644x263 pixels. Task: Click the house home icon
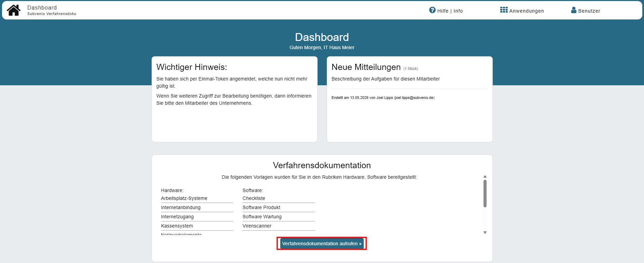click(x=14, y=10)
